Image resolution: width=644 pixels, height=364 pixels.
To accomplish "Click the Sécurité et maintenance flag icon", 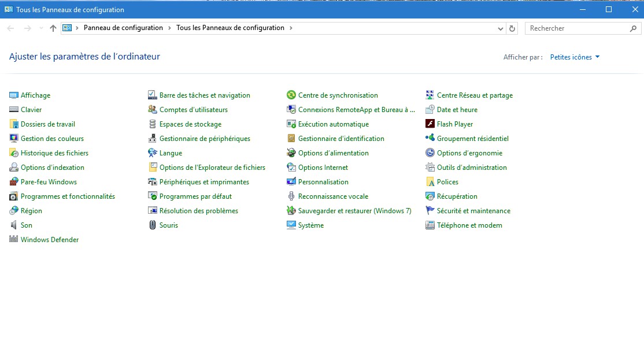I will (x=430, y=210).
